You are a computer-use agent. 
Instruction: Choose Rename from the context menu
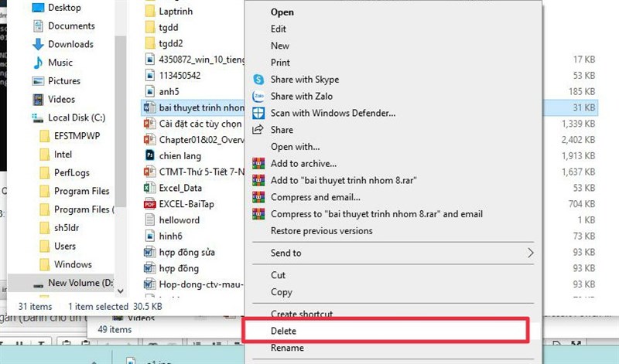pos(285,348)
